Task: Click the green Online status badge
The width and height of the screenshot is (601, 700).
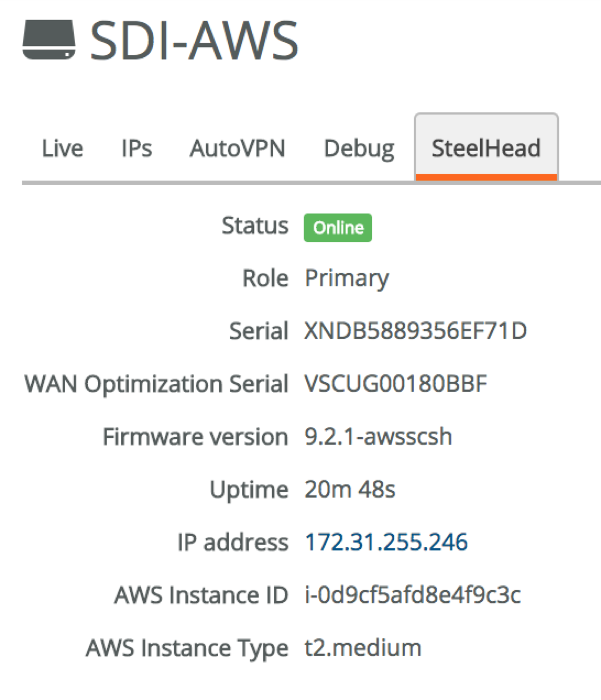Action: click(338, 228)
